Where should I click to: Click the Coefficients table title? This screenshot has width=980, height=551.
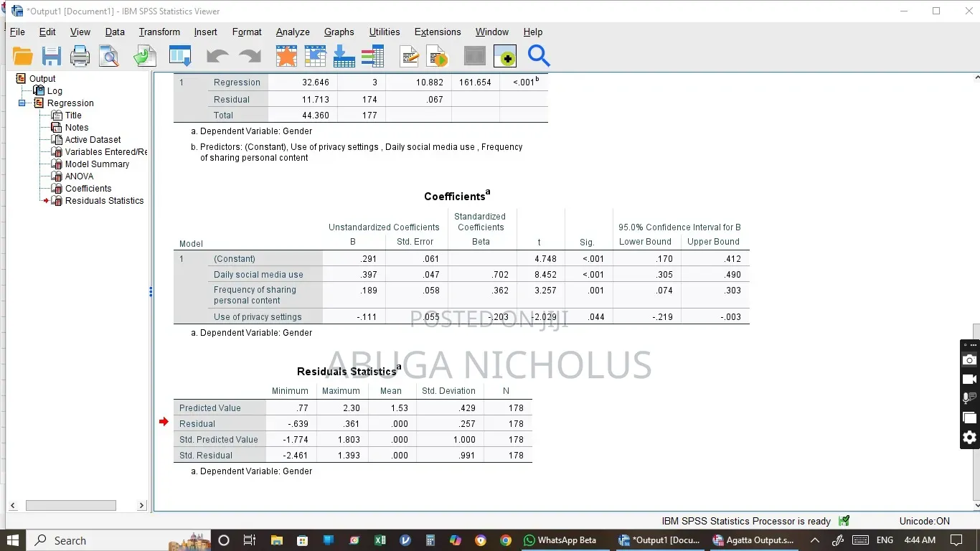pos(457,196)
